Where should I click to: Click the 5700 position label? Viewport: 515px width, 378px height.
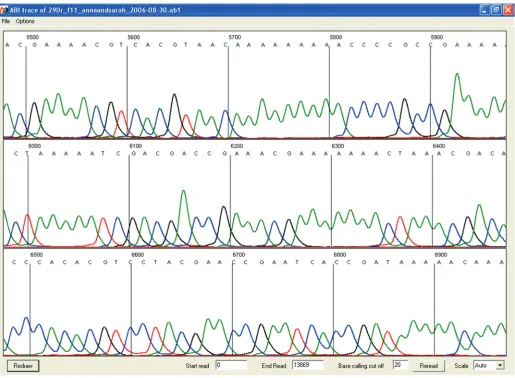(235, 37)
